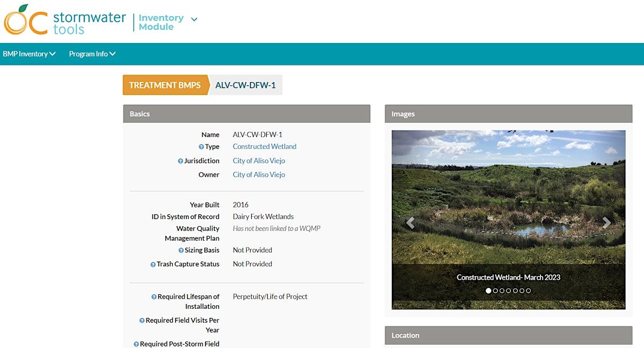644x348 pixels.
Task: Click the ALV-CW-DFW-1 breadcrumb item
Action: pyautogui.click(x=246, y=85)
